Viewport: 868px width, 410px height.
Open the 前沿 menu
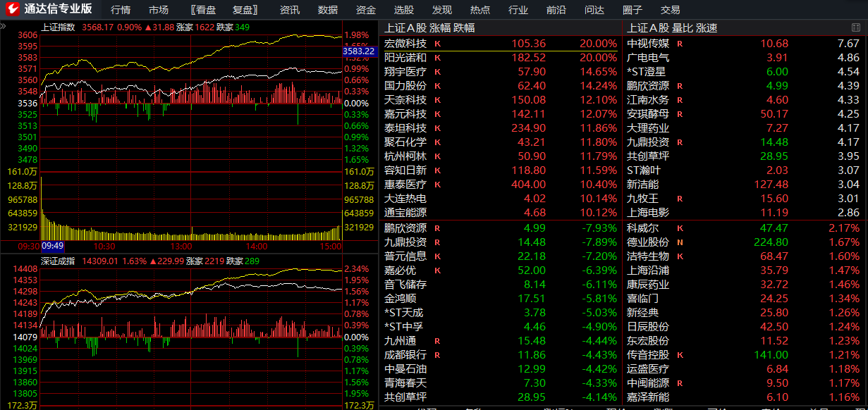[x=556, y=10]
